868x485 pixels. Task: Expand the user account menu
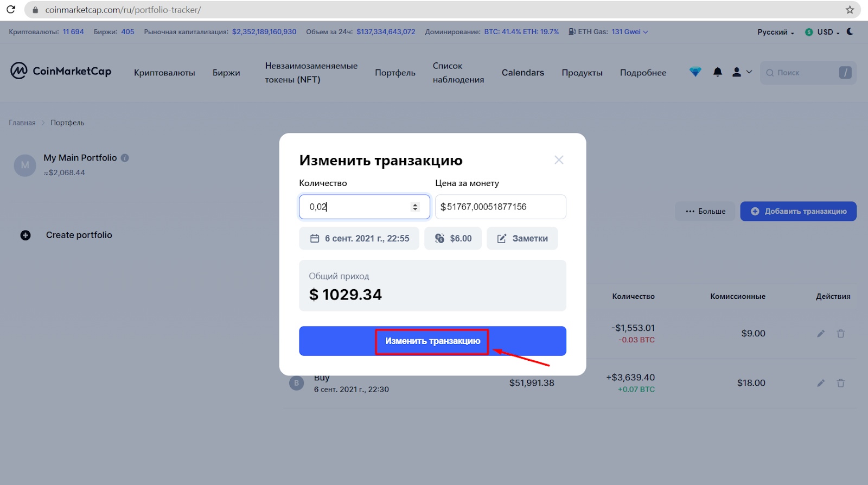(742, 72)
